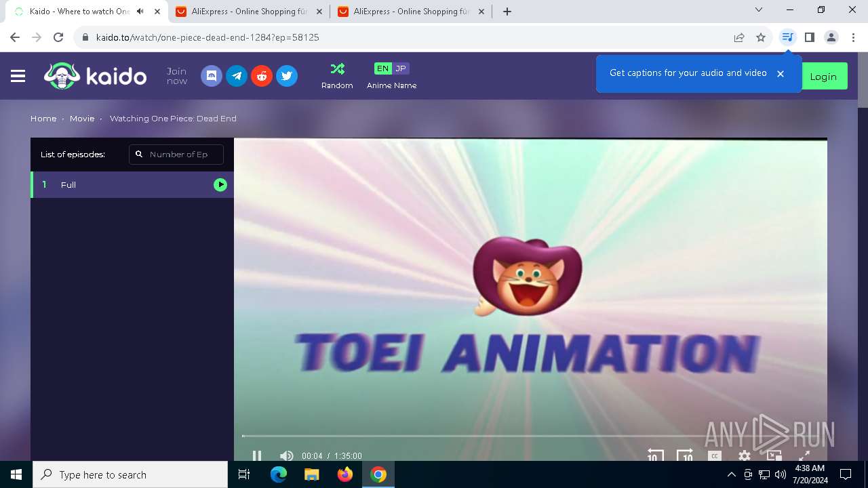This screenshot has height=488, width=868.
Task: Open the tab search dropdown
Action: click(x=759, y=10)
